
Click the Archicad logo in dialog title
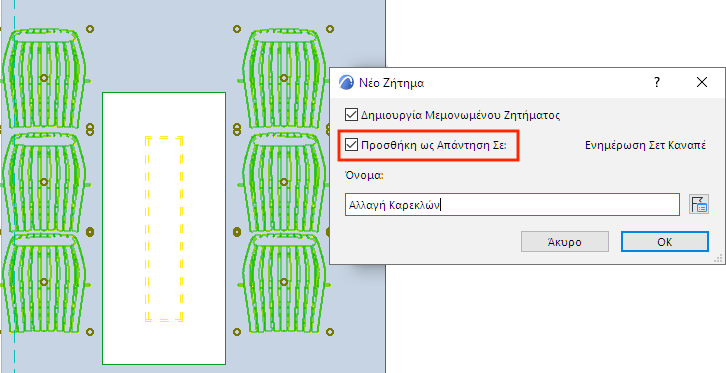pyautogui.click(x=346, y=83)
